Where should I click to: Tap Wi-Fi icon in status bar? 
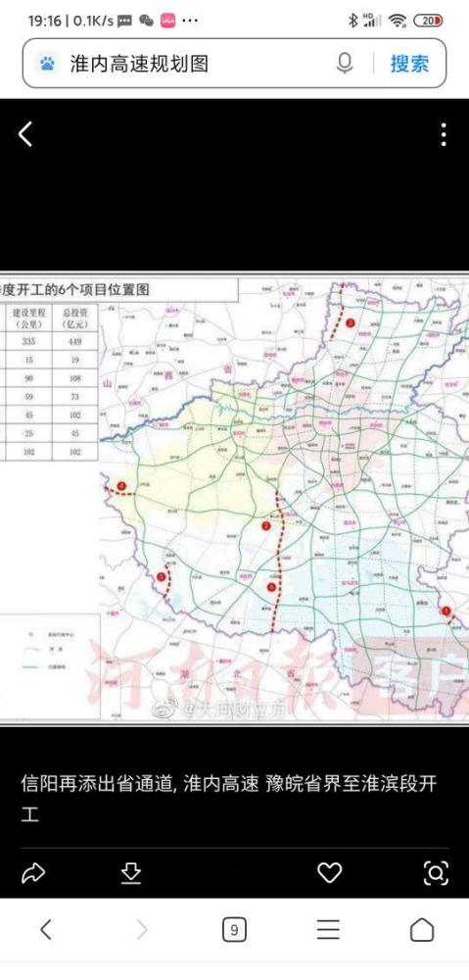click(x=398, y=20)
